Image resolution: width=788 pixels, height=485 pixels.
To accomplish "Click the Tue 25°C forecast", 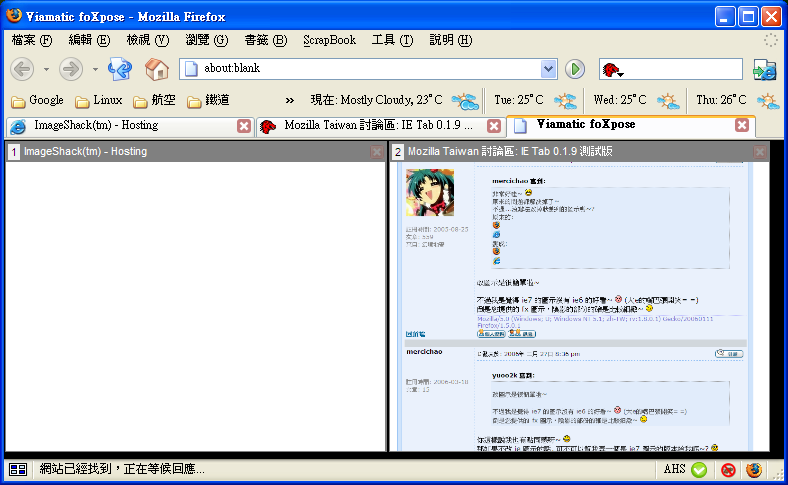I will (535, 101).
